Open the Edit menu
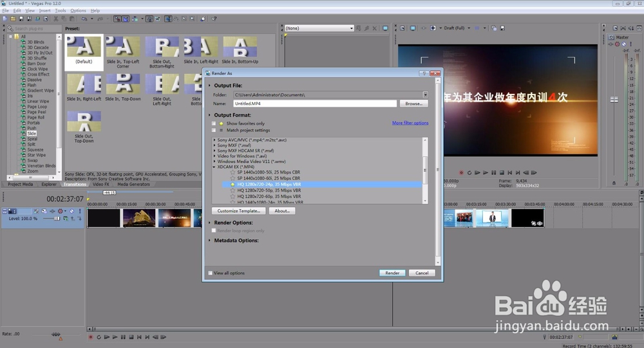 pyautogui.click(x=17, y=11)
